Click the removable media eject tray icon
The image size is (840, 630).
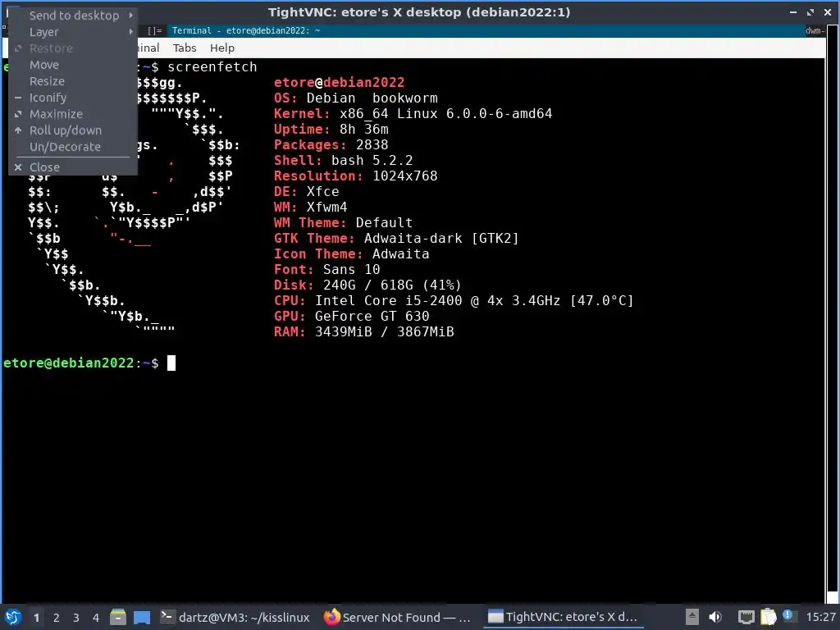[692, 617]
